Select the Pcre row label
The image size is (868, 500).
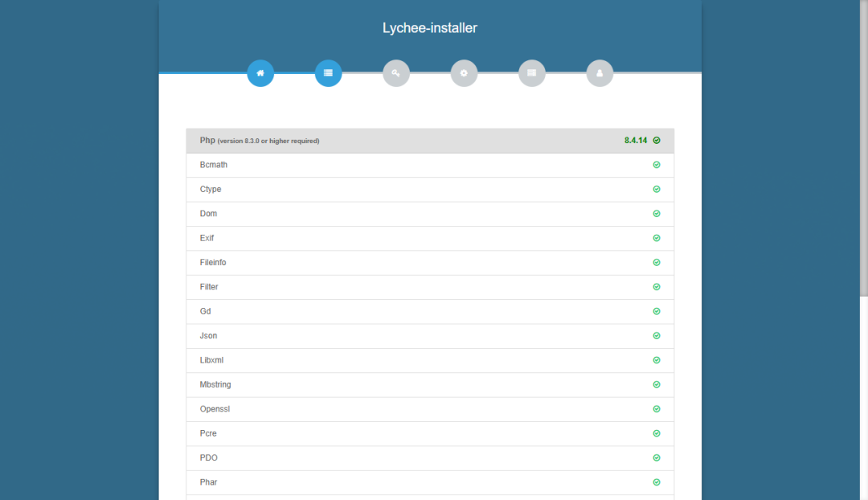tap(208, 433)
